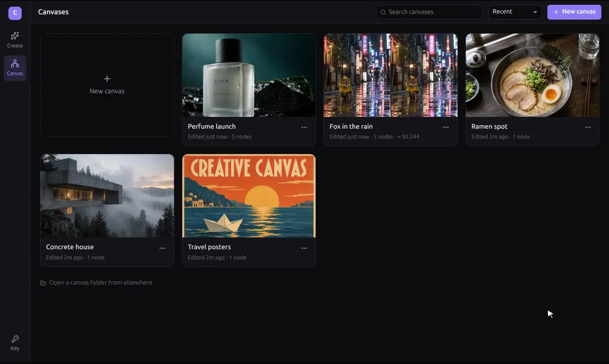
Task: Open the Ramen spot thumbnail
Action: tap(532, 75)
